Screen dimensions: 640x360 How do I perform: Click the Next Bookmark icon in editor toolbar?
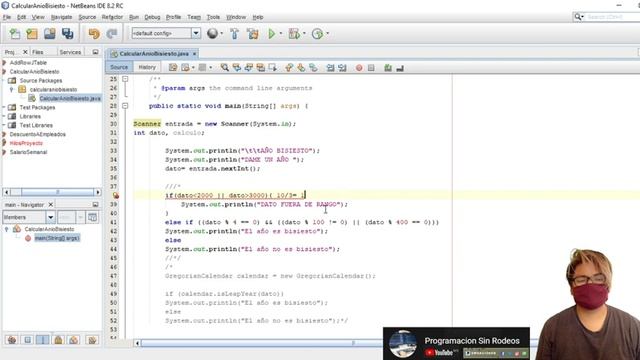[x=301, y=68]
